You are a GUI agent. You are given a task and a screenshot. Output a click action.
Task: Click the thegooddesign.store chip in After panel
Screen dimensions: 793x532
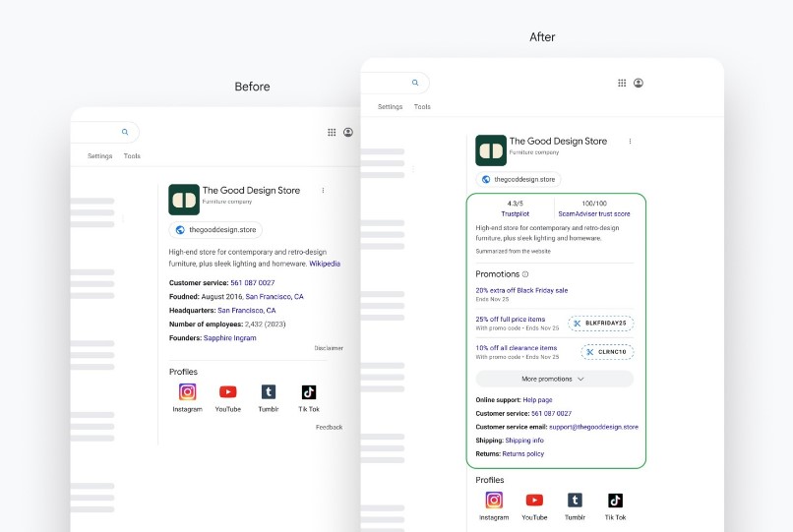pos(518,179)
